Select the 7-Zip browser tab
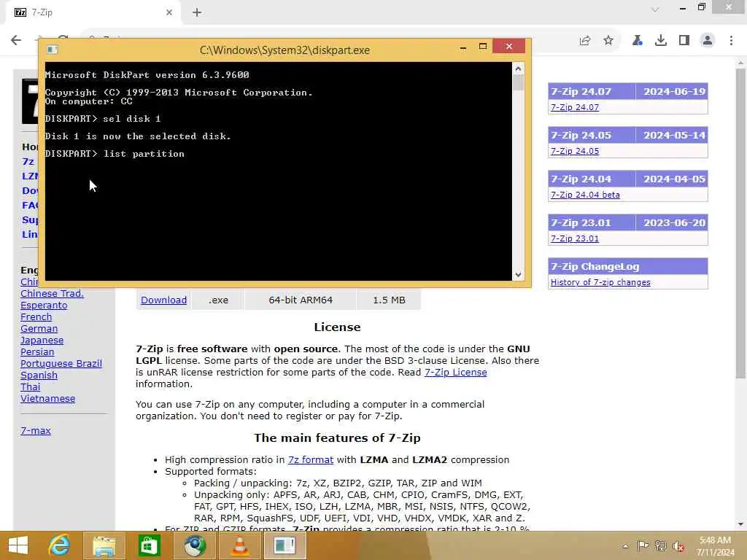This screenshot has height=560, width=747. click(93, 12)
